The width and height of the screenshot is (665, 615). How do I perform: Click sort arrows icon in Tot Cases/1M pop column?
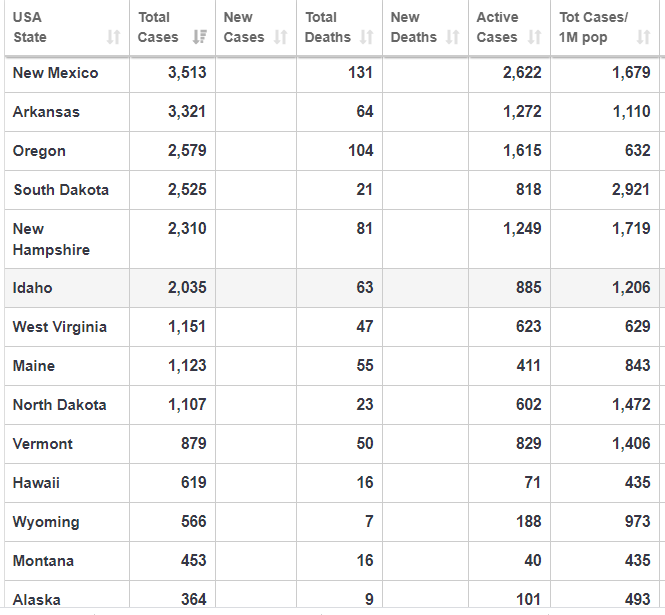(x=643, y=38)
